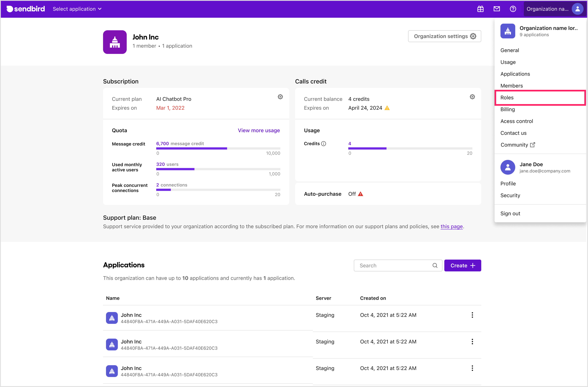Open the Select application dropdown

(x=77, y=9)
